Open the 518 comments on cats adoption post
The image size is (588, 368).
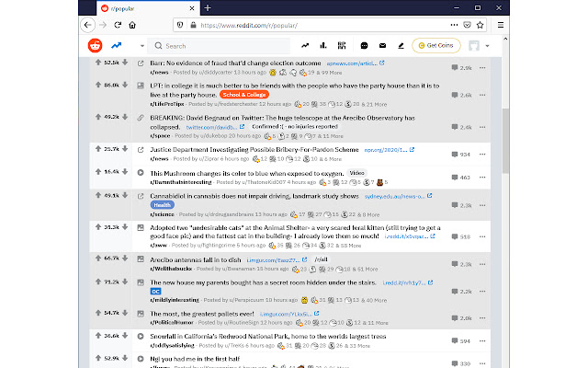[461, 236]
